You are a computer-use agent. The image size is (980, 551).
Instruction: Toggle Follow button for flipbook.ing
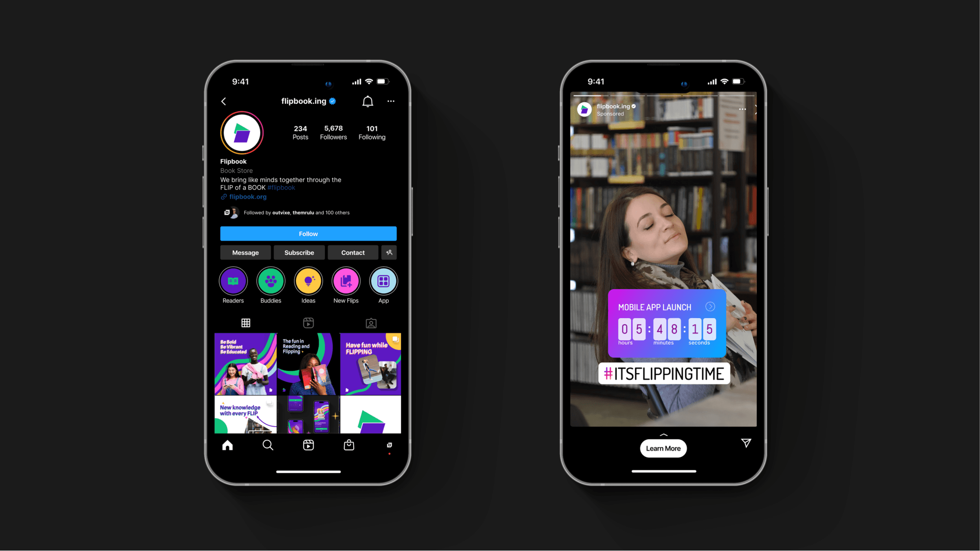[308, 233]
